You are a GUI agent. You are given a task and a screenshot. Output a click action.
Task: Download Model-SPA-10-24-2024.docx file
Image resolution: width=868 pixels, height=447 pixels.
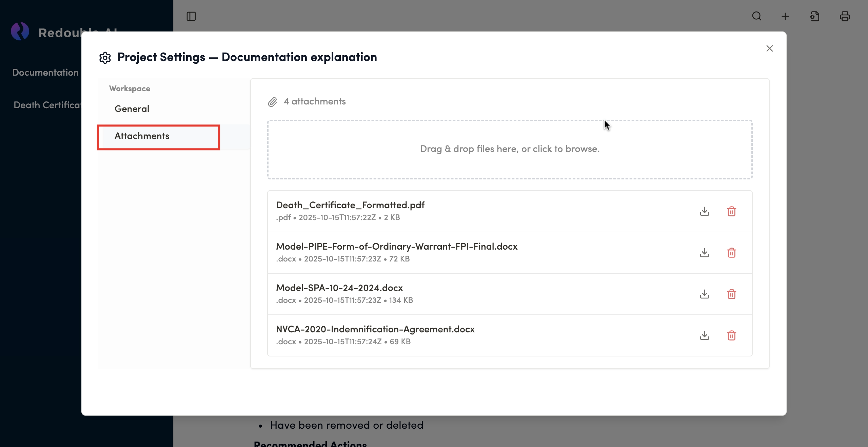[704, 294]
